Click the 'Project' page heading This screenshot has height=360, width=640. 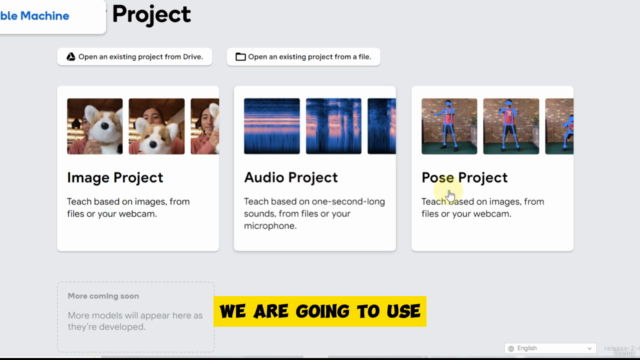tap(151, 15)
